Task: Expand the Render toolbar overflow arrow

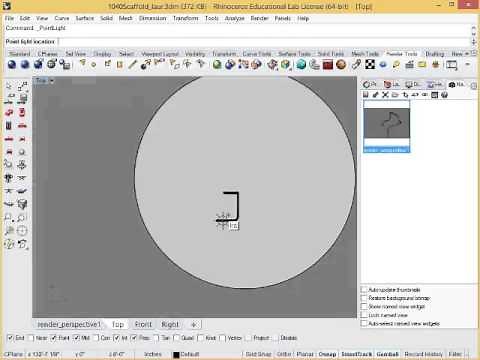Action: pos(468,64)
